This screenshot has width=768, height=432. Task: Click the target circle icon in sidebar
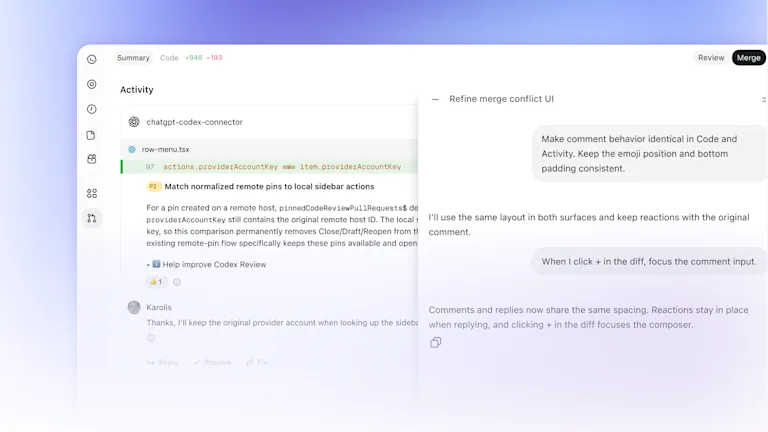tap(92, 84)
